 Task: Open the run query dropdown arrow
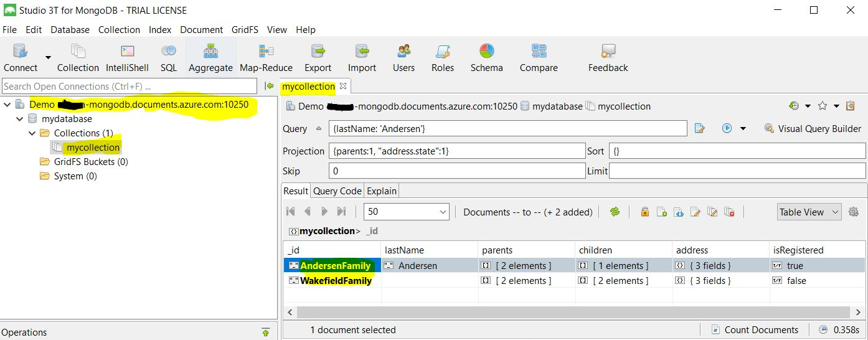coord(743,129)
